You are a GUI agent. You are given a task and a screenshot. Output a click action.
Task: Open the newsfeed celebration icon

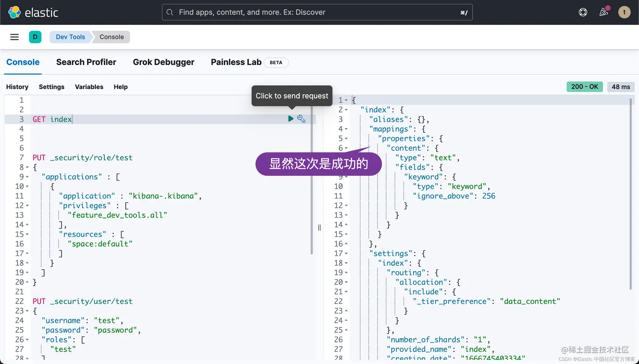(x=604, y=12)
